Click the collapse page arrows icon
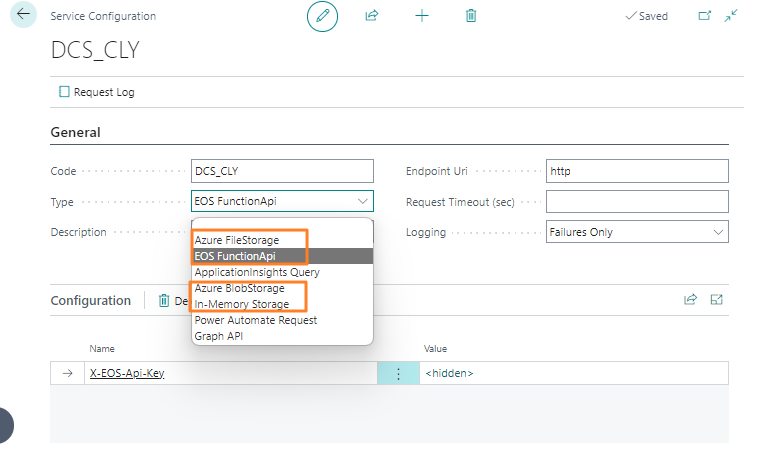This screenshot has width=758, height=449. pyautogui.click(x=731, y=16)
